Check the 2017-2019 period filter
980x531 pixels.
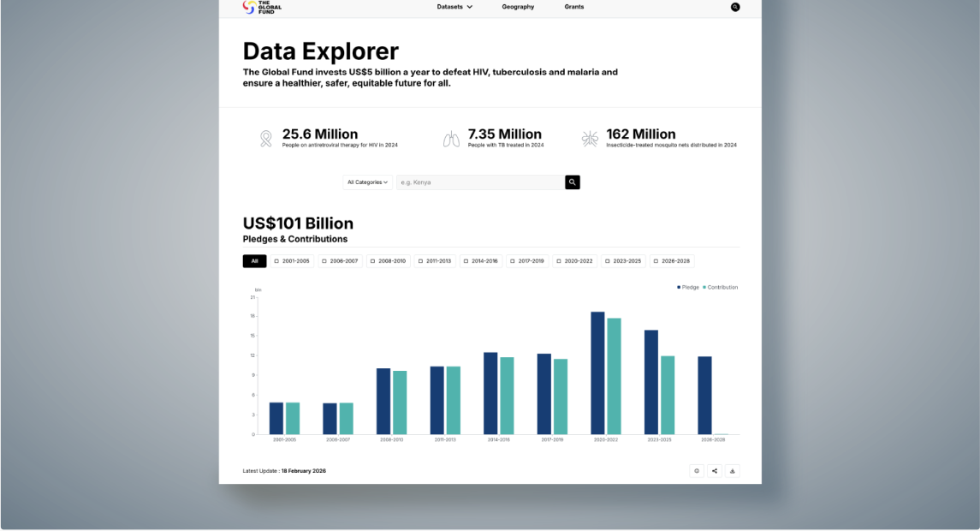527,261
